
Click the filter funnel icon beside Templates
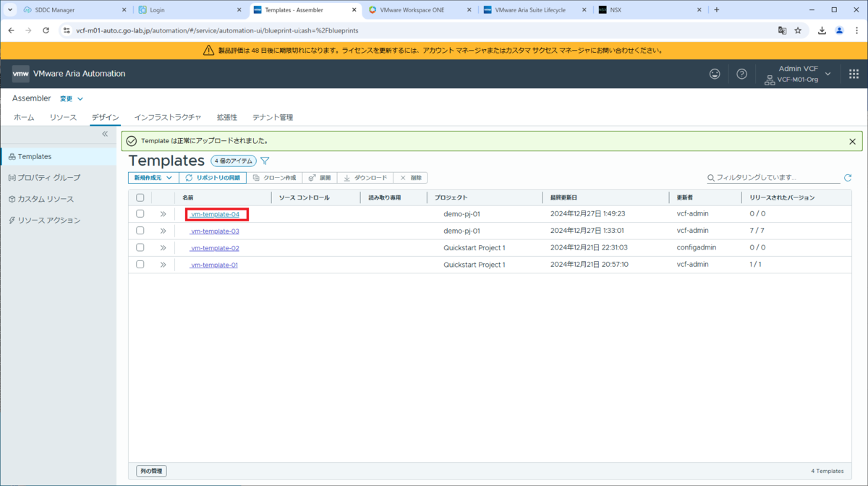pyautogui.click(x=265, y=161)
